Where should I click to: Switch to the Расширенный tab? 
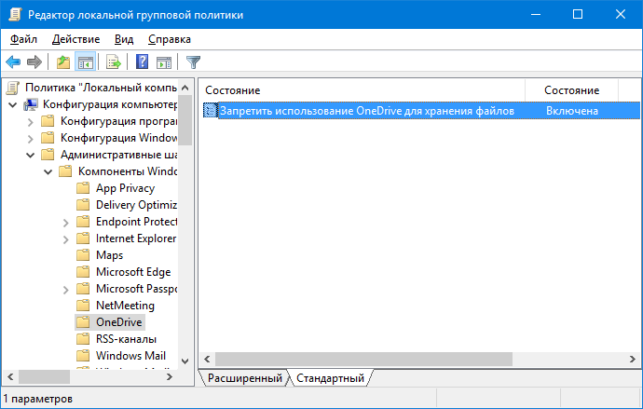245,378
